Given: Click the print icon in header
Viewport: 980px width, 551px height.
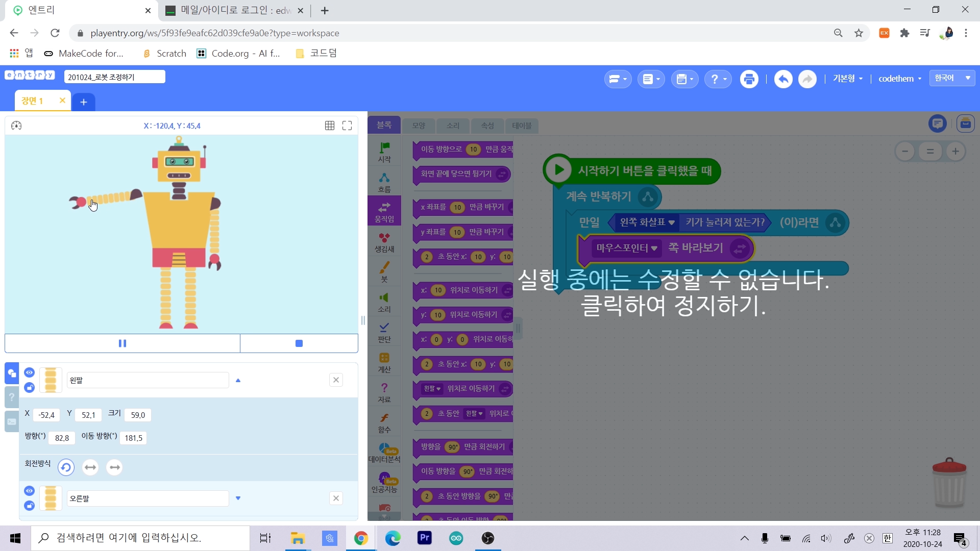Looking at the screenshot, I should (749, 79).
